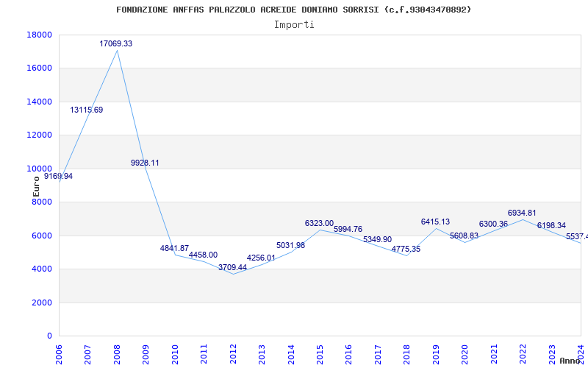Click the 0 y-axis tick label
Viewport: 588px width, 368px height.
(x=49, y=336)
